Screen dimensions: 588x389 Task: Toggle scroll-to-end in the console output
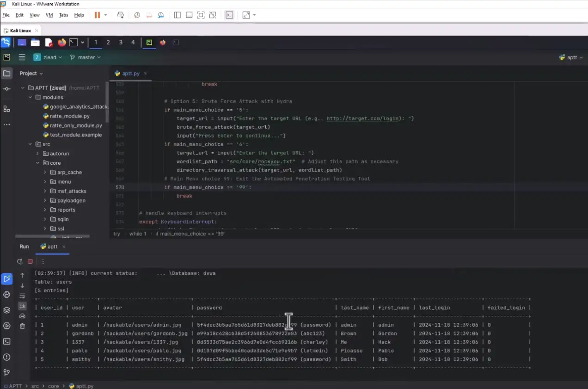22,306
